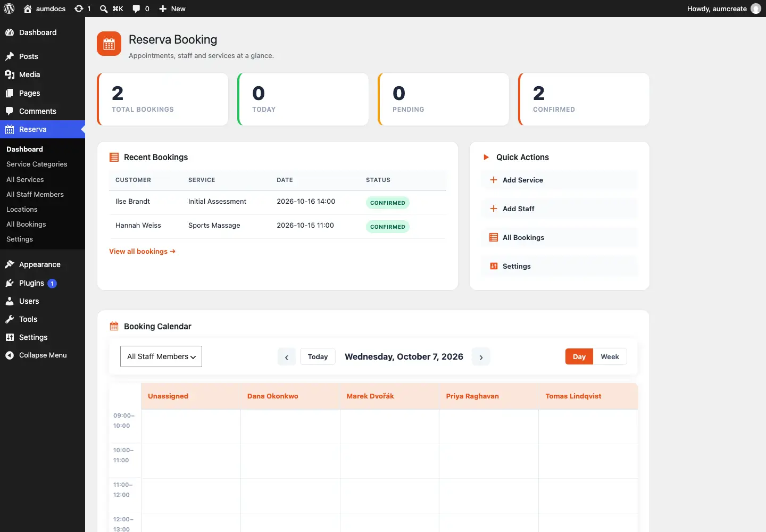Click the Collapse Menu arrow icon

10,355
